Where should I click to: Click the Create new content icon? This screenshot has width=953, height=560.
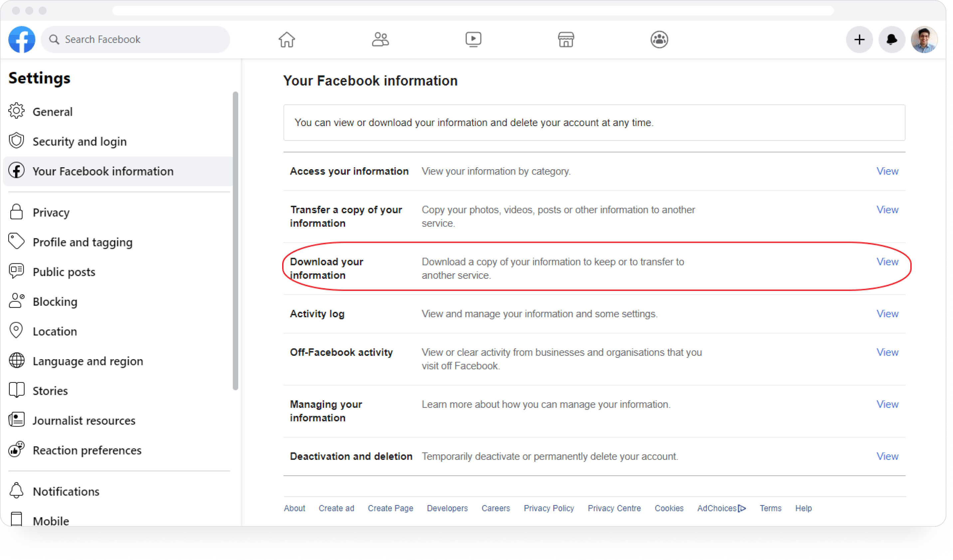[859, 39]
